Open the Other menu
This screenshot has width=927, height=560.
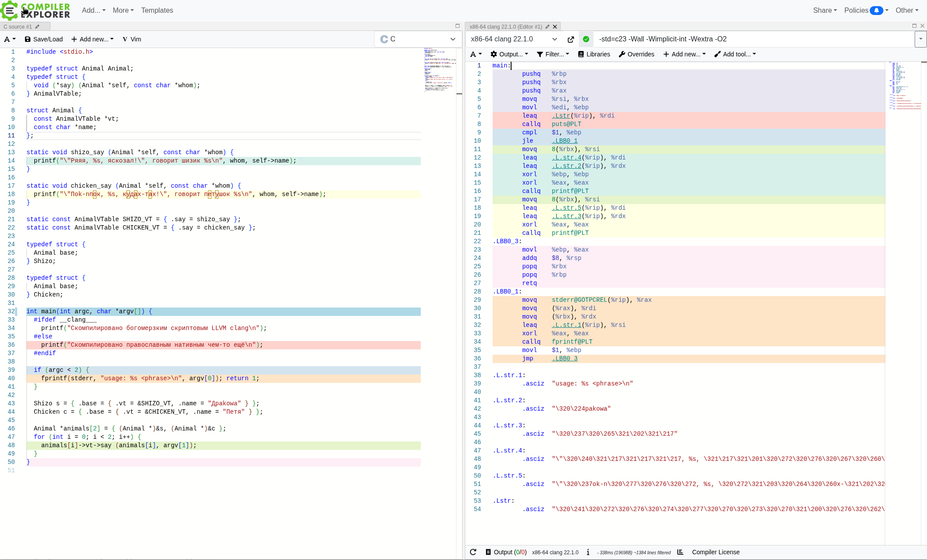(x=907, y=10)
